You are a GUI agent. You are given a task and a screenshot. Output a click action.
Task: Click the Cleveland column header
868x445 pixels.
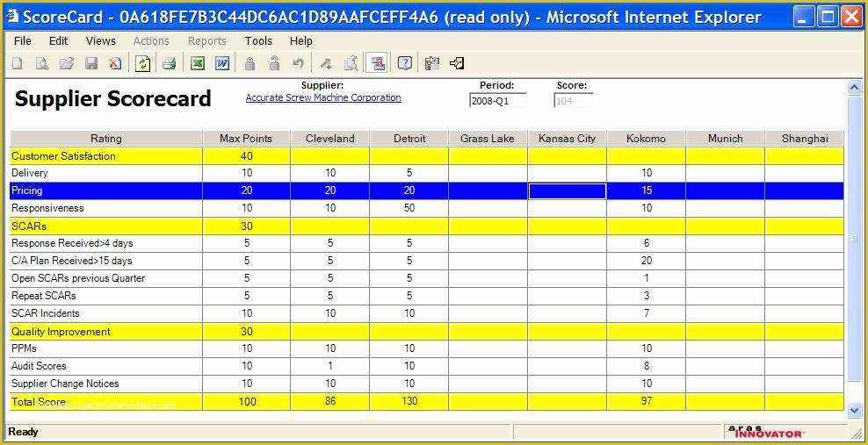pos(330,139)
